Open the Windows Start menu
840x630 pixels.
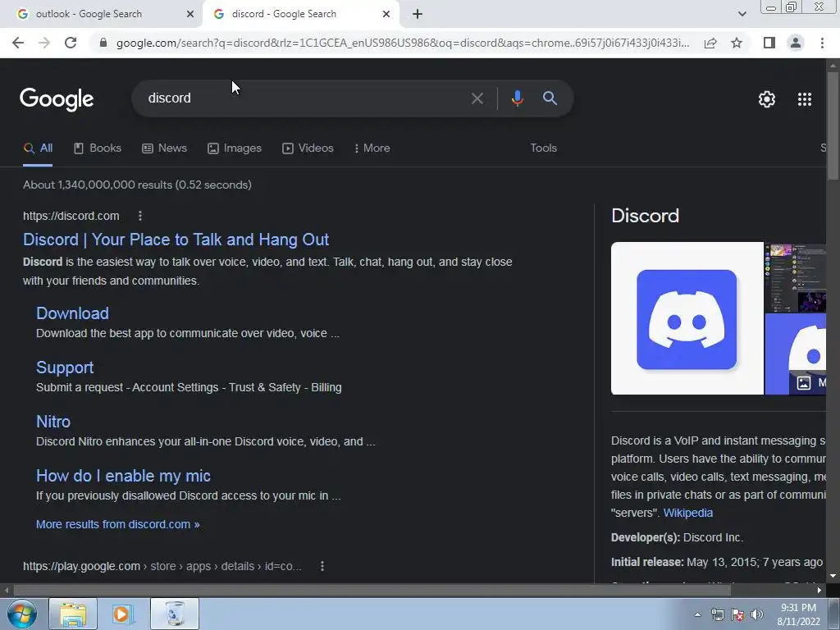(x=21, y=614)
